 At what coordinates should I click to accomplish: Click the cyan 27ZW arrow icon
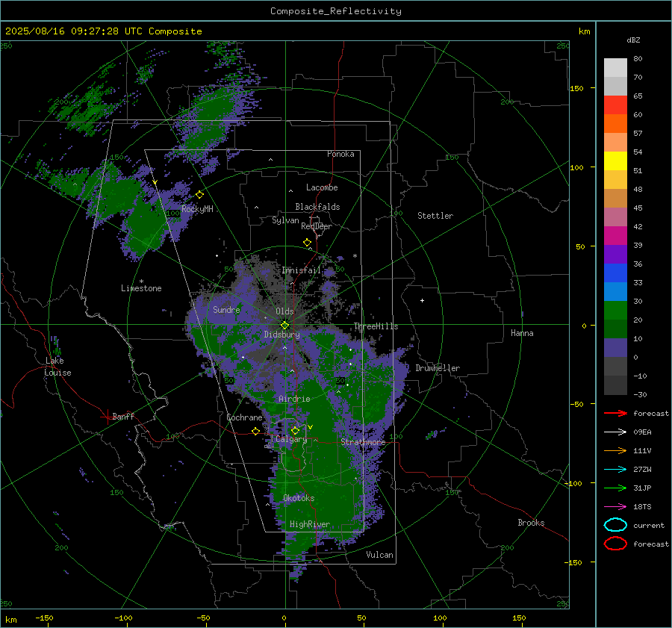click(x=615, y=470)
